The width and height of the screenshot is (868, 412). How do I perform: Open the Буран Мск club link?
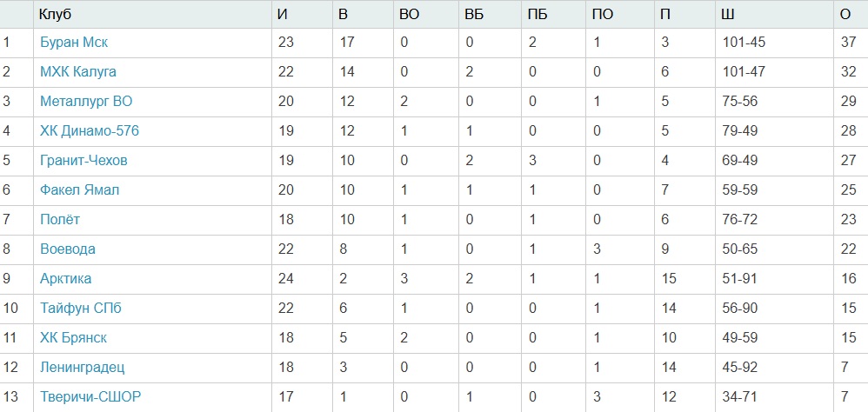[74, 42]
